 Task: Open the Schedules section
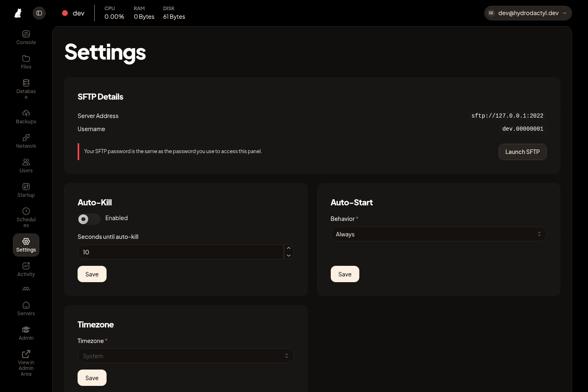[x=26, y=218]
